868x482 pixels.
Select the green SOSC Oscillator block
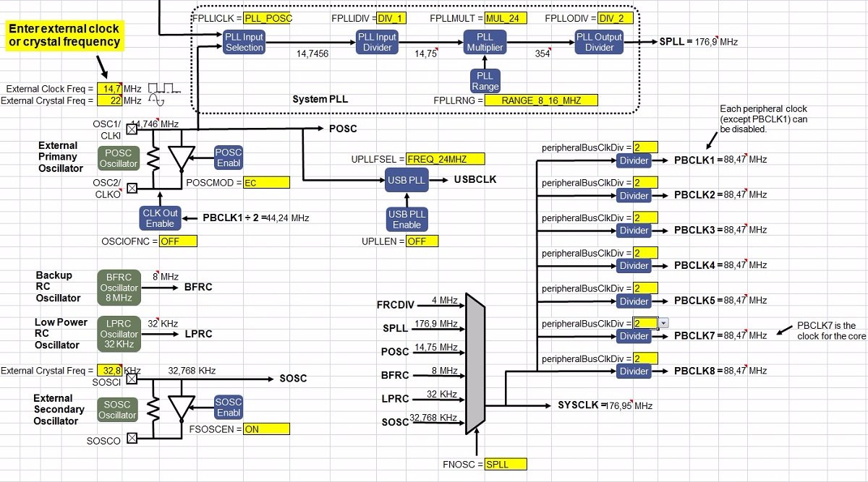119,410
